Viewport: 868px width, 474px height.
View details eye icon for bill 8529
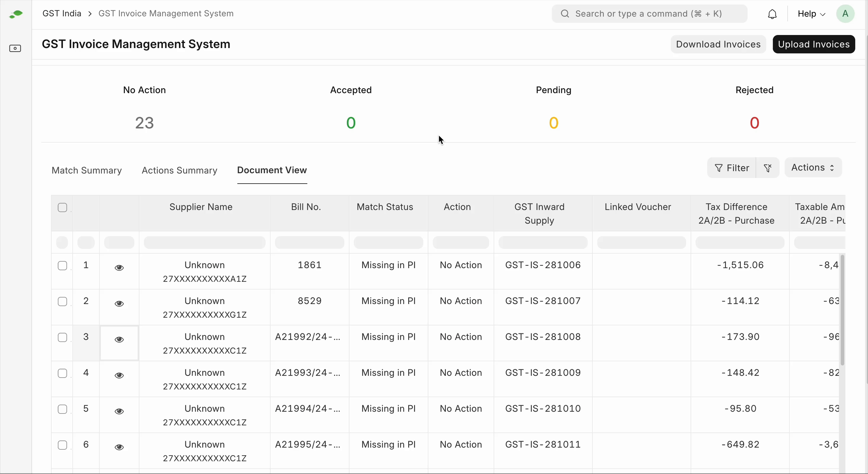[119, 304]
